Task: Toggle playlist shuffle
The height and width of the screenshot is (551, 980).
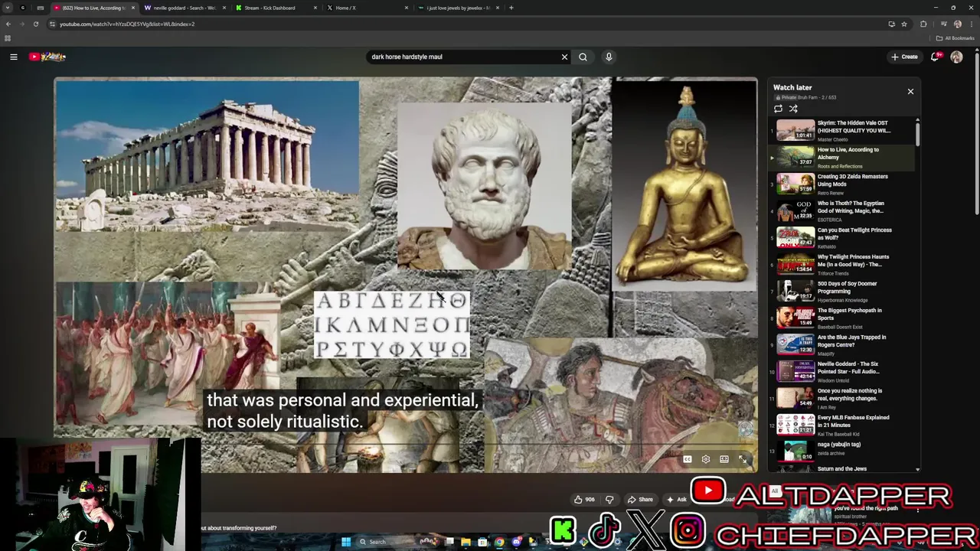Action: (x=793, y=109)
